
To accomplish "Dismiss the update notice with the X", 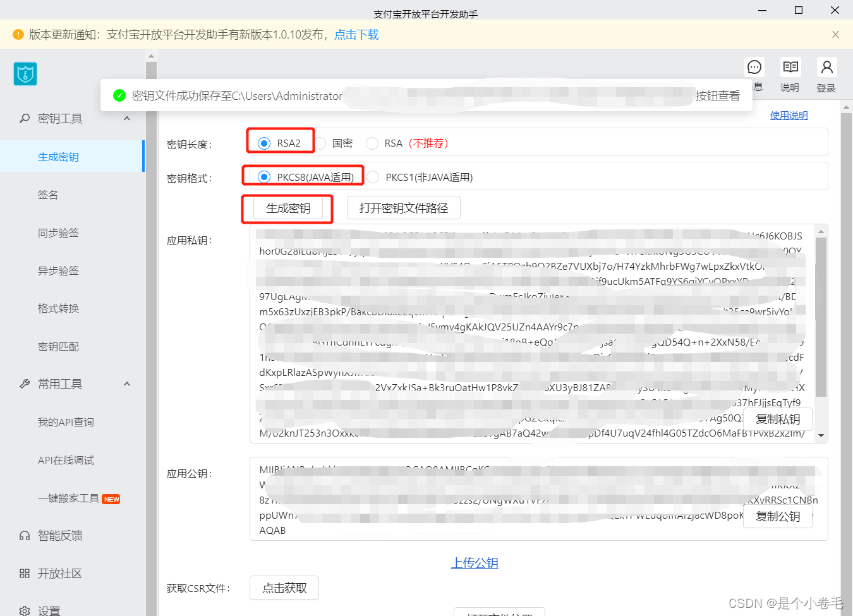I will 835,35.
